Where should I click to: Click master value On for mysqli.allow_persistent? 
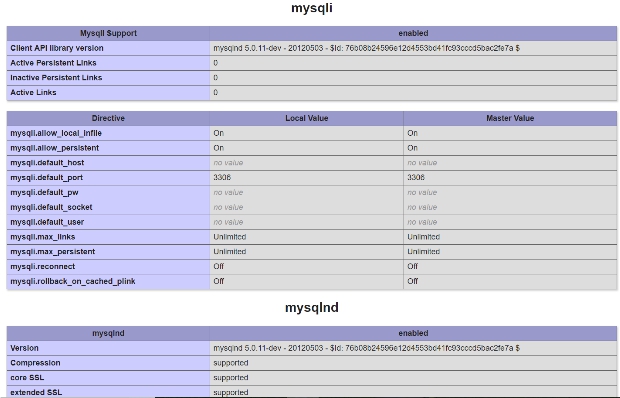[412, 148]
